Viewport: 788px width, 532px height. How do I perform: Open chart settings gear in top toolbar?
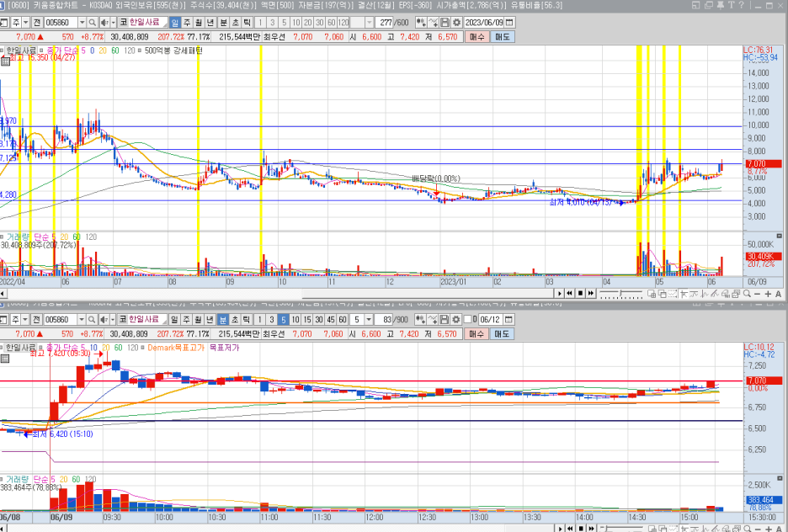456,23
